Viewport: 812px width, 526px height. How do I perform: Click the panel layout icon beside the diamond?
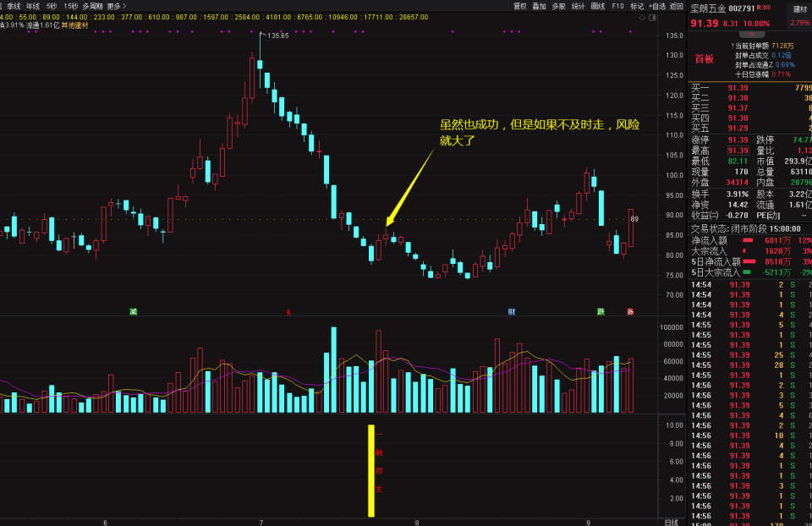coord(652,16)
